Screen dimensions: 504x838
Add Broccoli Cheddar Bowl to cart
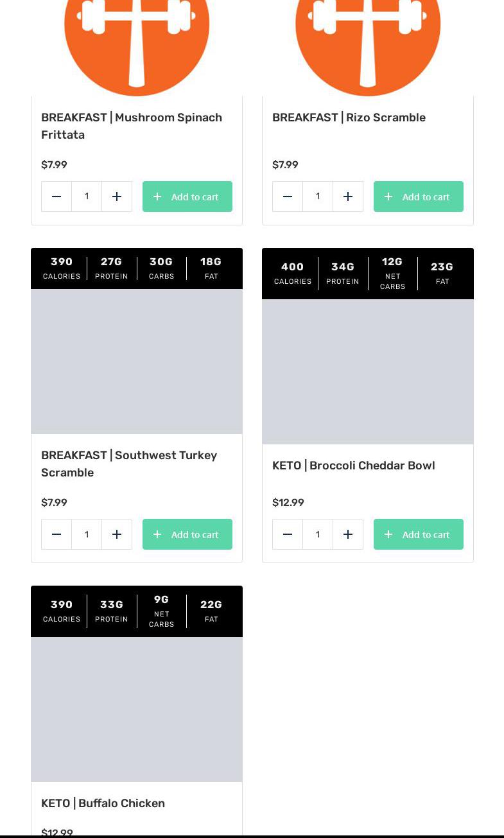point(419,534)
